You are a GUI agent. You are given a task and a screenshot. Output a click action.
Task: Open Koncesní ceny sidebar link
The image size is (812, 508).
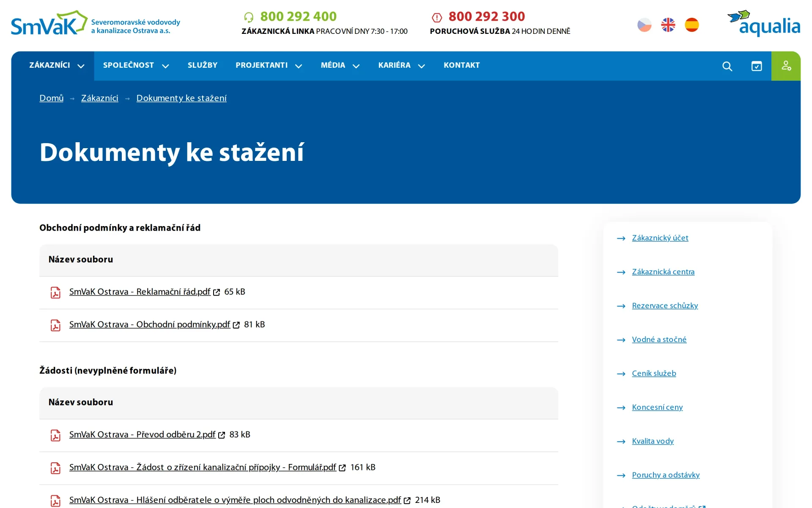[657, 407]
